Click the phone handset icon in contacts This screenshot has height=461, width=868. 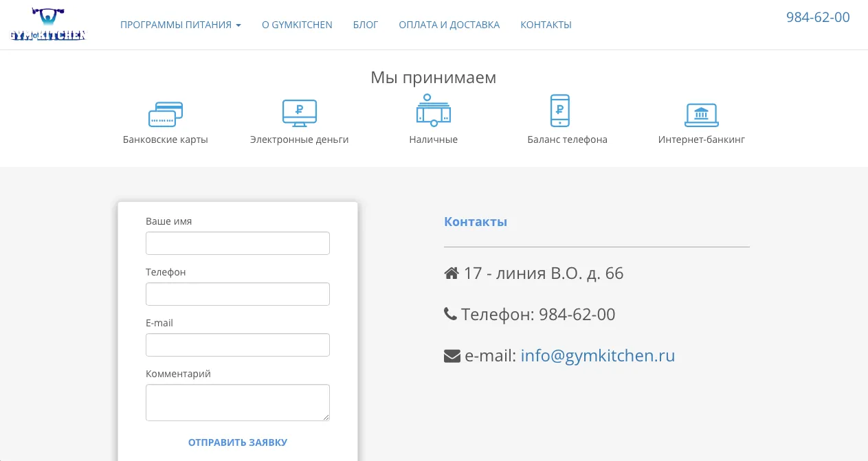pos(450,314)
